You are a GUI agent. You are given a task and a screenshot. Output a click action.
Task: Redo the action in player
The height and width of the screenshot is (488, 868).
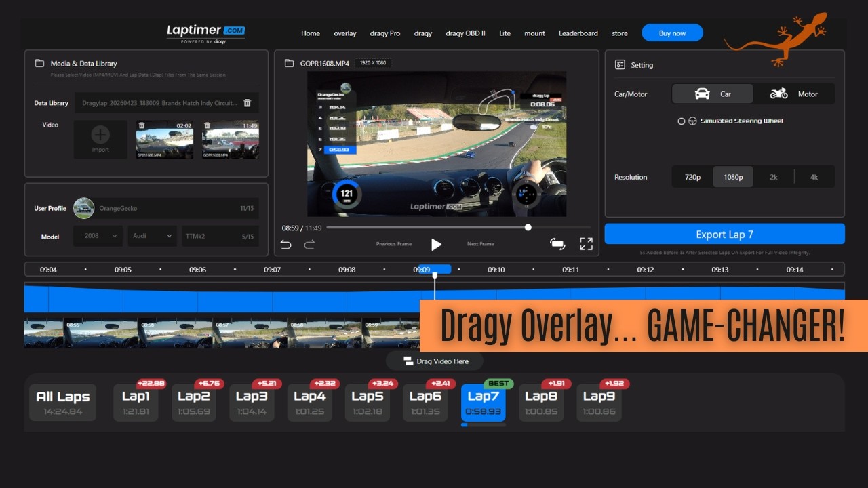(309, 244)
